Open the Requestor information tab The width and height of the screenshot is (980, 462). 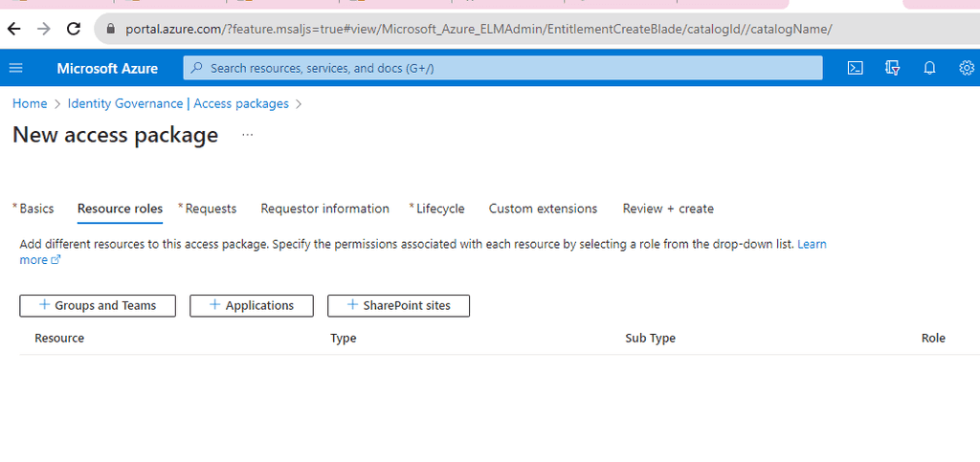[324, 209]
